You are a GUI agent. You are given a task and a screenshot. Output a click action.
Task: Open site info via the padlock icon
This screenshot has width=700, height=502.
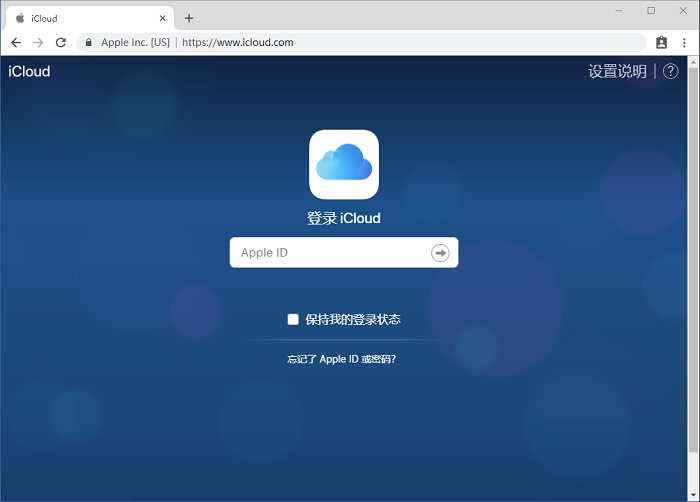pos(89,43)
